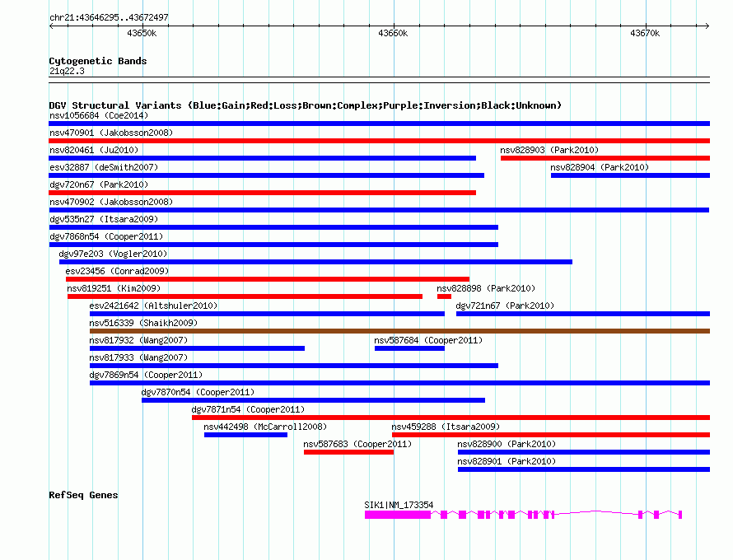
Task: Select the blue nsv828900 gain bar
Action: pos(584,452)
